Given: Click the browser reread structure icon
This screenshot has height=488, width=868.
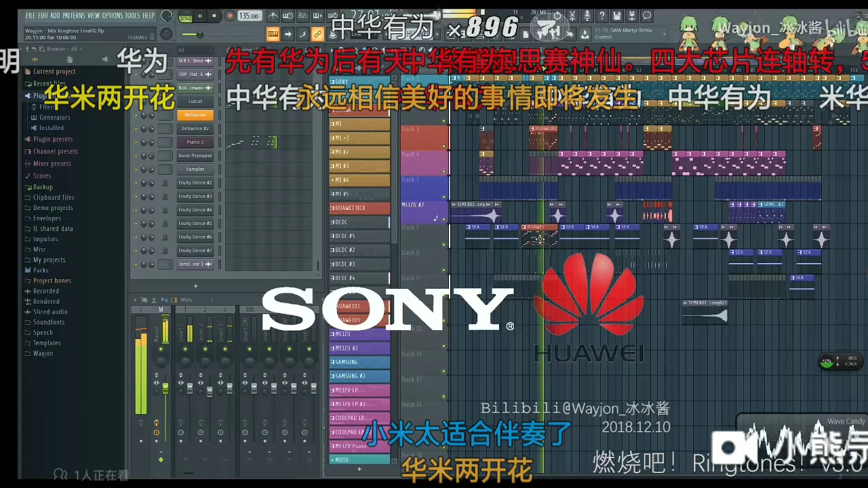Looking at the screenshot, I should coord(35,49).
